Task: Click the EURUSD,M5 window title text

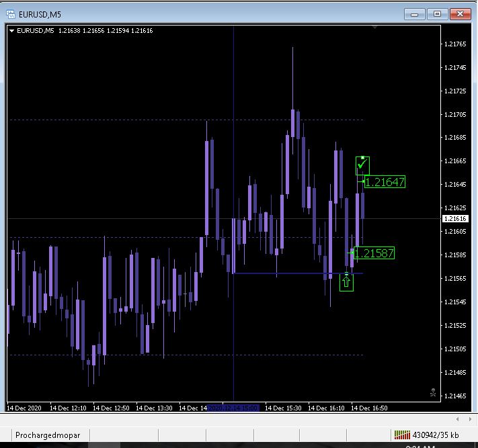Action: coord(40,15)
